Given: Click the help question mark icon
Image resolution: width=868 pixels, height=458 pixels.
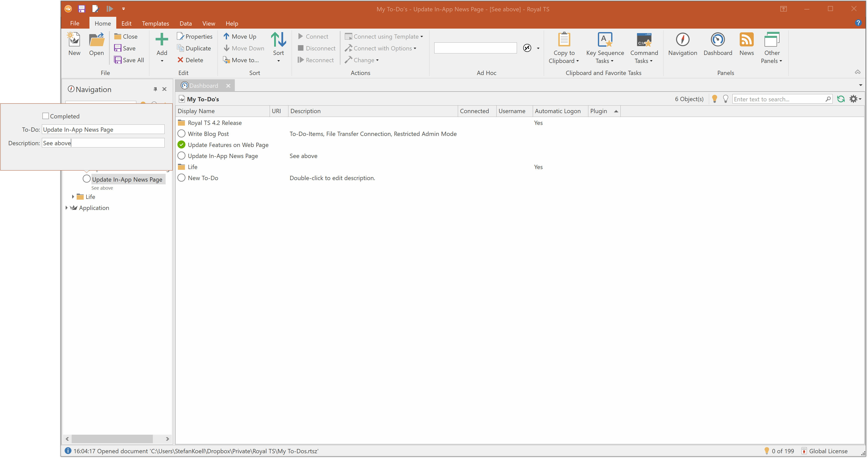Looking at the screenshot, I should pyautogui.click(x=858, y=23).
